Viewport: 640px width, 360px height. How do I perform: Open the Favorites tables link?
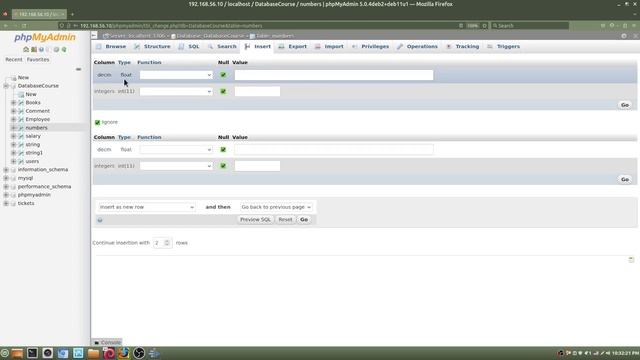tap(38, 60)
